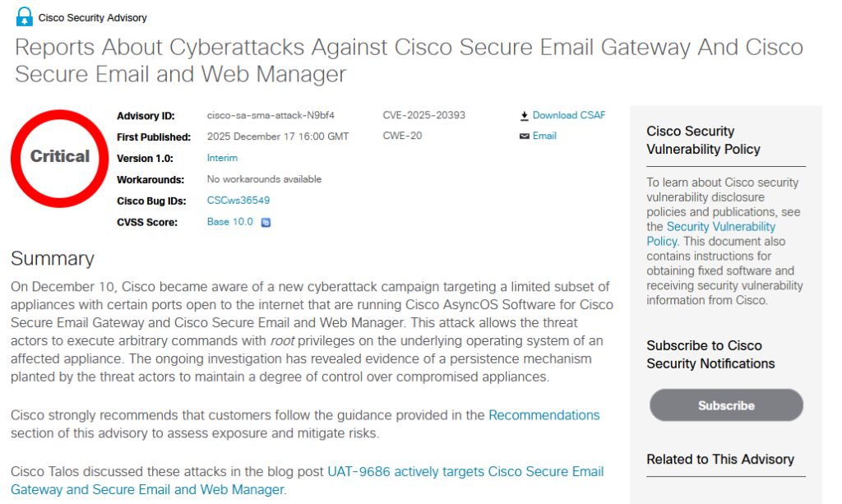
Task: Click the download arrow icon beside CSAF
Action: (524, 116)
